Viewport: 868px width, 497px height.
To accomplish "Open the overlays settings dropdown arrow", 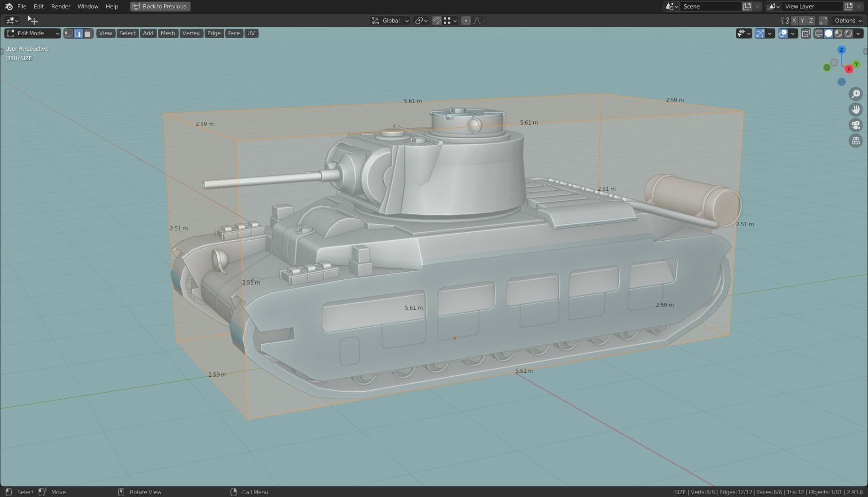I will (x=793, y=33).
